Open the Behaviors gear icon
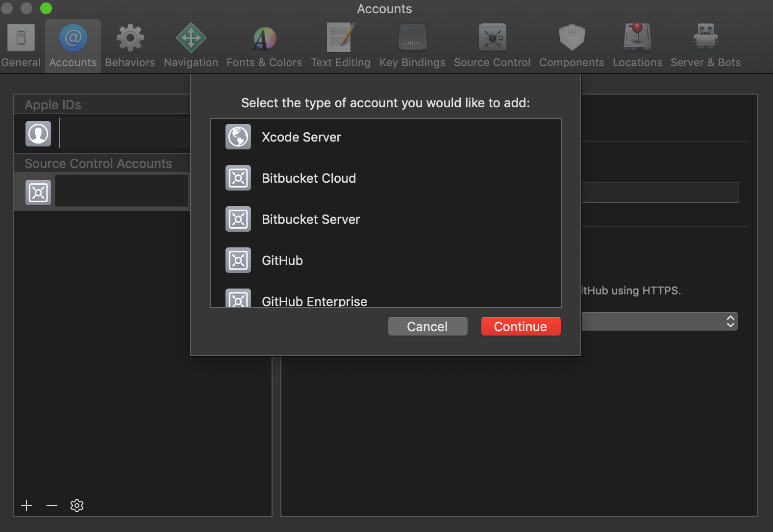773x532 pixels. point(130,38)
